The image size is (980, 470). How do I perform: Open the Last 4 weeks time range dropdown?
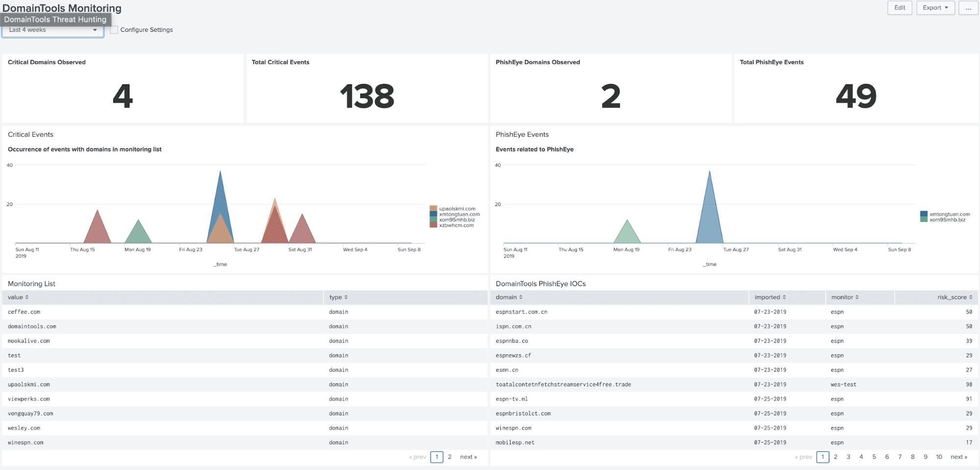[x=52, y=30]
